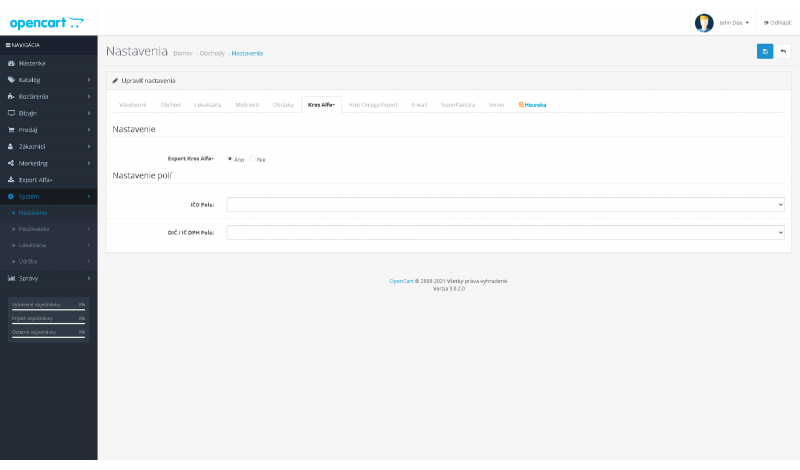The image size is (800, 470).
Task: Open the Údržba submenu item
Action: coord(48,261)
